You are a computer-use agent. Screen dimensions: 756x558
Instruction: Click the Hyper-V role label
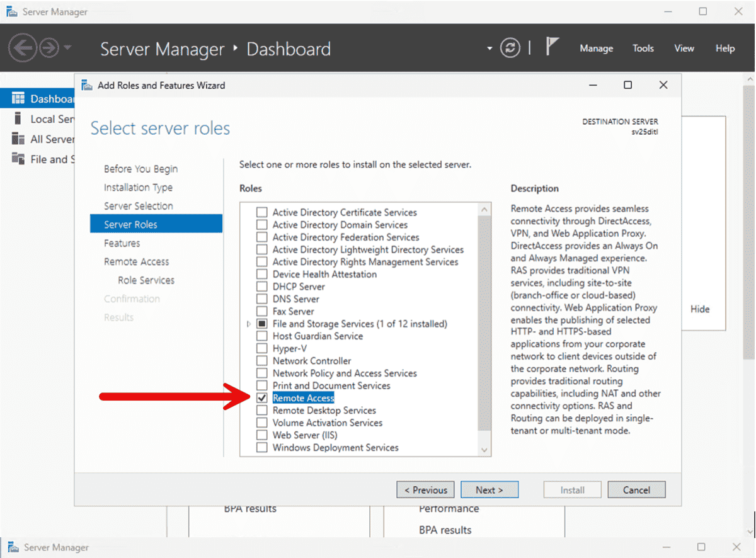click(x=290, y=348)
